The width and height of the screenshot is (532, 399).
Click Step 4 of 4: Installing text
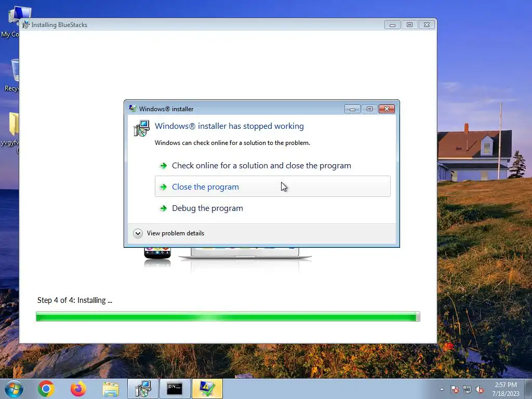coord(75,300)
